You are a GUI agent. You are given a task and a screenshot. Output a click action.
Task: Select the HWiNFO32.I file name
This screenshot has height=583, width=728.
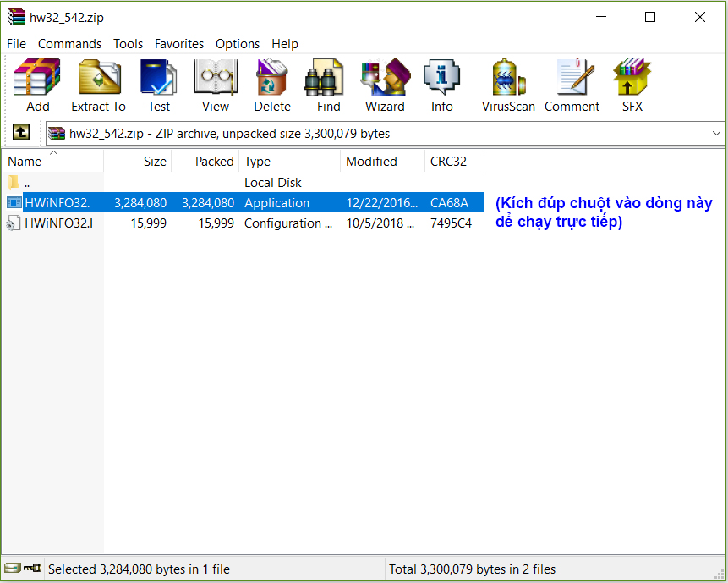58,223
